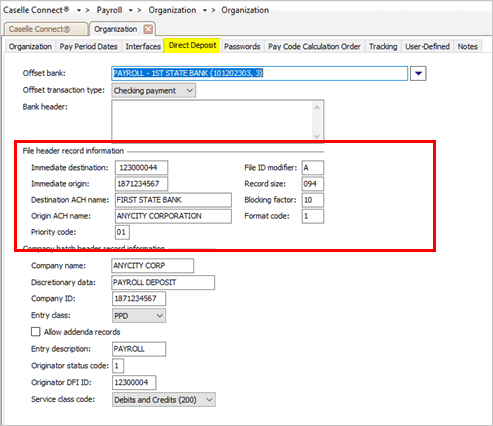This screenshot has width=493, height=426.
Task: Click the Caselle Connect breadcrumb link
Action: [36, 10]
